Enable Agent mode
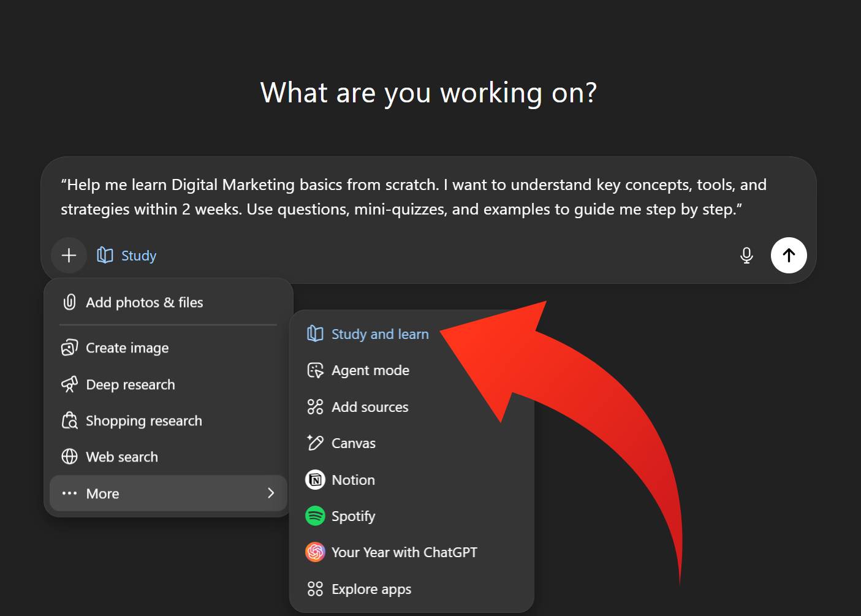Viewport: 861px width, 616px height. (370, 370)
